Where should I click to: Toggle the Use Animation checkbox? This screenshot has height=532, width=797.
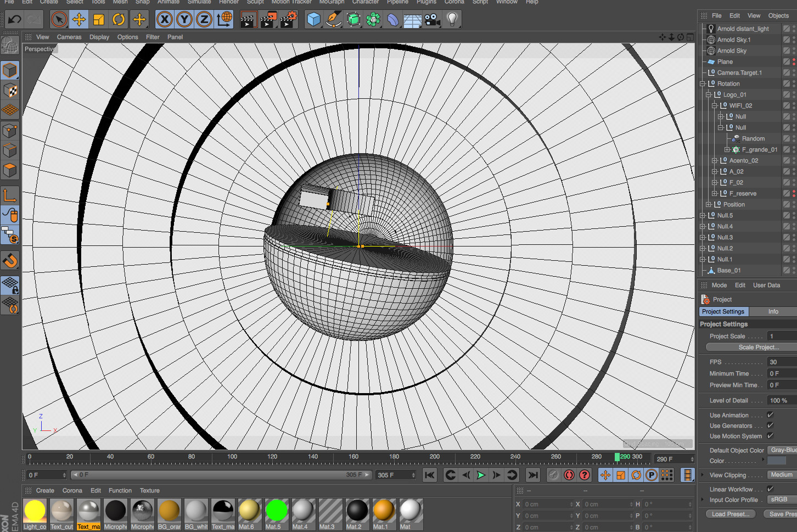(x=770, y=415)
